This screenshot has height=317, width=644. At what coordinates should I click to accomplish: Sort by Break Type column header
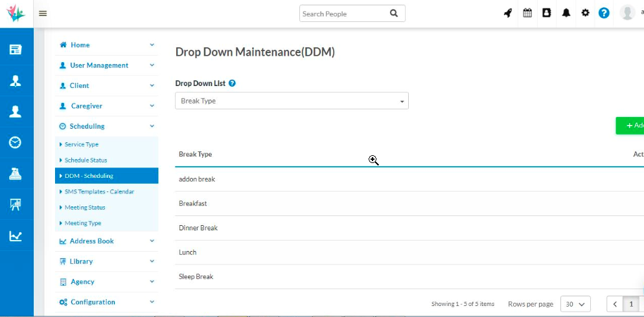point(196,154)
